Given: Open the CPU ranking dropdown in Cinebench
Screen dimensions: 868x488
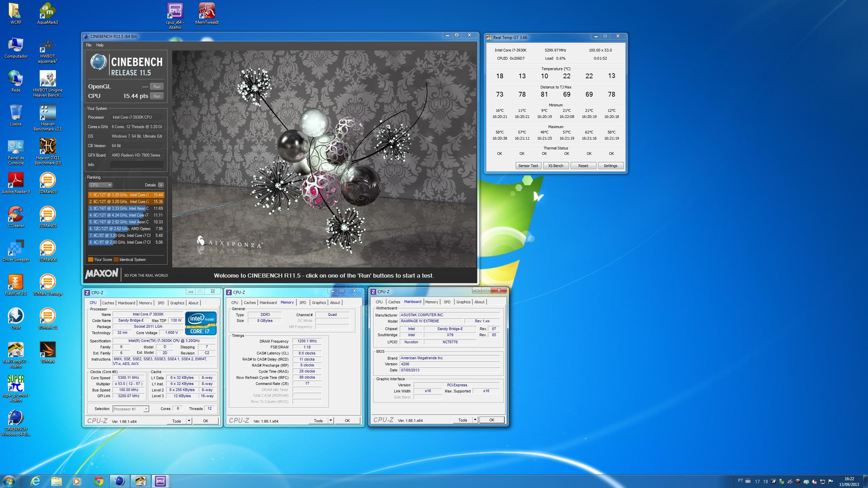Looking at the screenshot, I should pyautogui.click(x=100, y=185).
